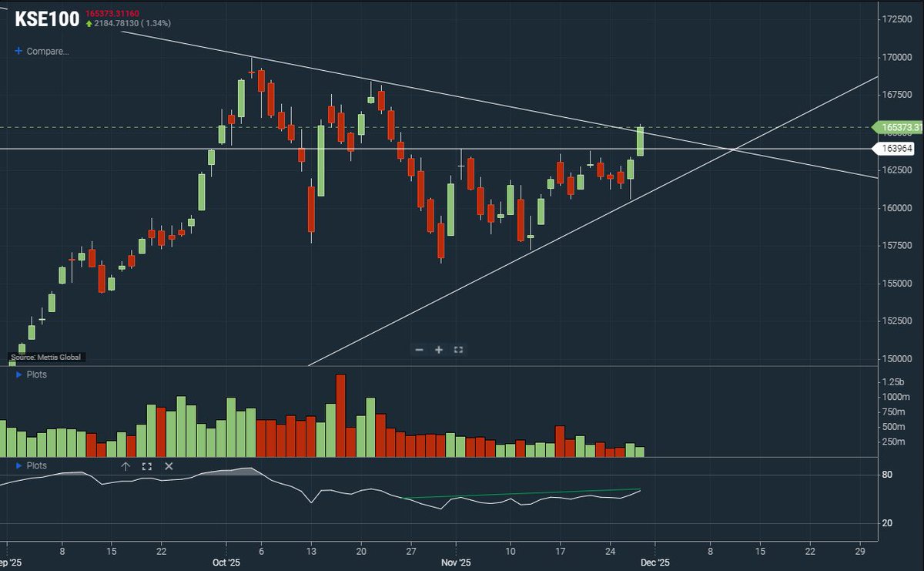
Task: Close the RSI indicator panel
Action: click(169, 466)
